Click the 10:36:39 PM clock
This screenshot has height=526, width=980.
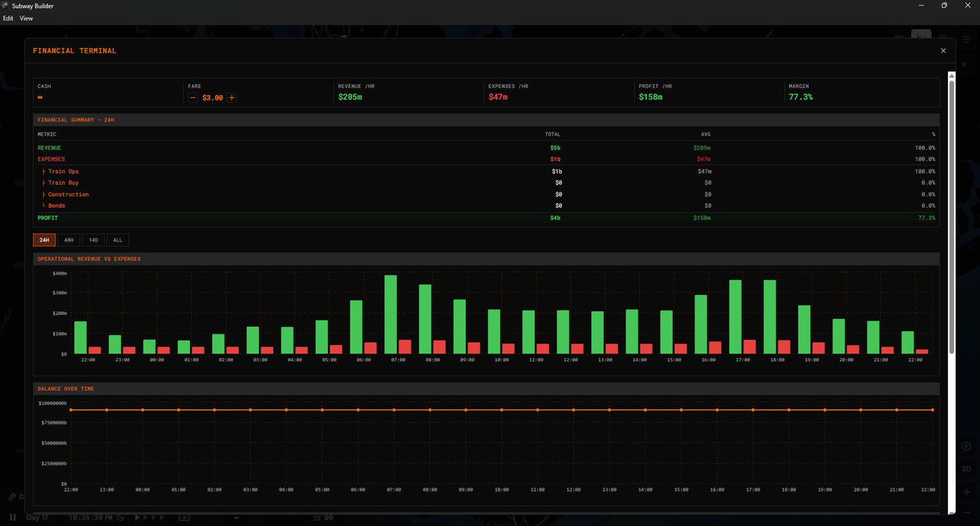(91, 518)
